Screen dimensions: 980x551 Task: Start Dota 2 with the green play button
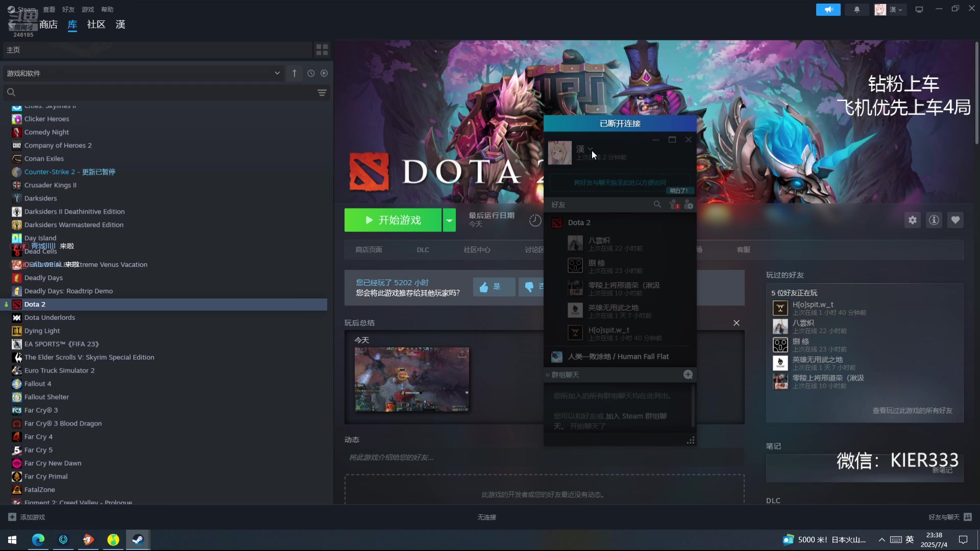point(393,220)
